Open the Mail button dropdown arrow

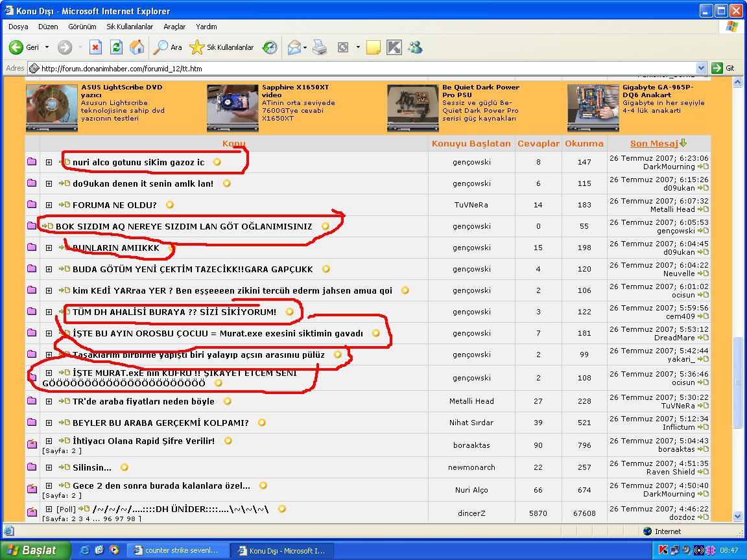click(x=305, y=47)
